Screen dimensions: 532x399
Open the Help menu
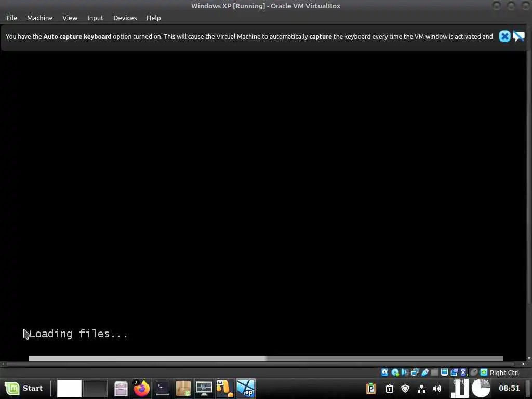[x=153, y=18]
